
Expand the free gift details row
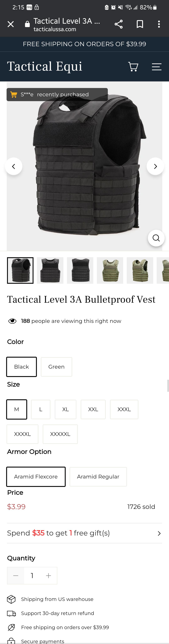click(159, 533)
